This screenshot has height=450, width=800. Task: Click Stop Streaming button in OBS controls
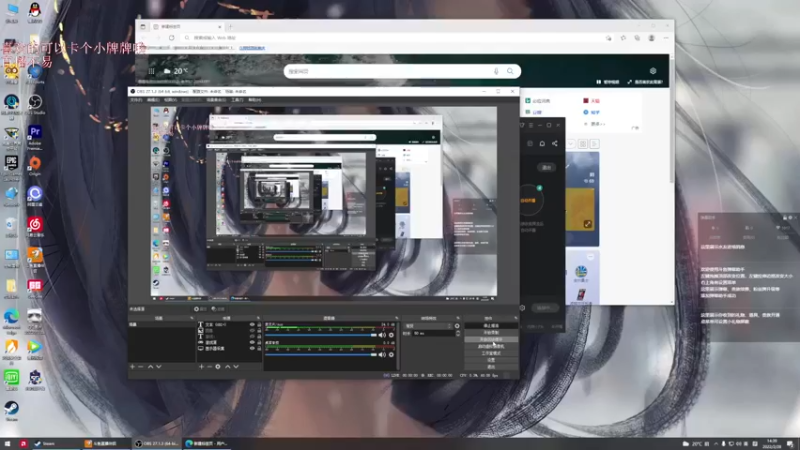(x=491, y=326)
